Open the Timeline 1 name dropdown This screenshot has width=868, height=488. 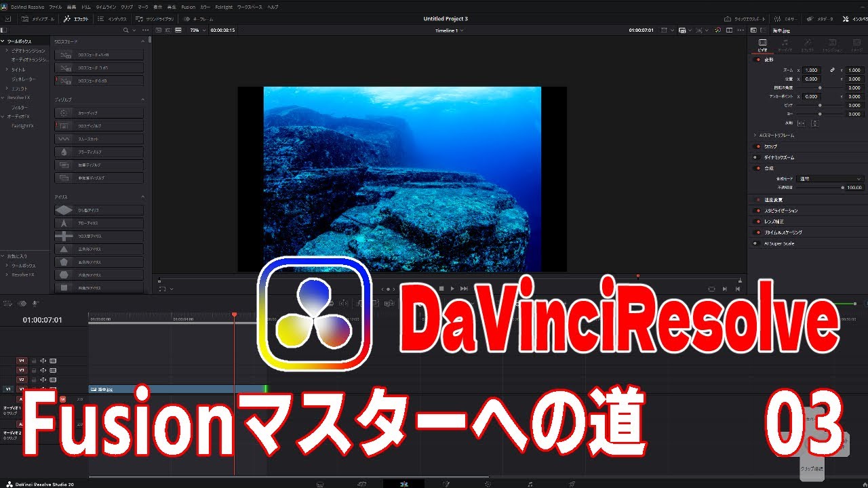point(449,30)
